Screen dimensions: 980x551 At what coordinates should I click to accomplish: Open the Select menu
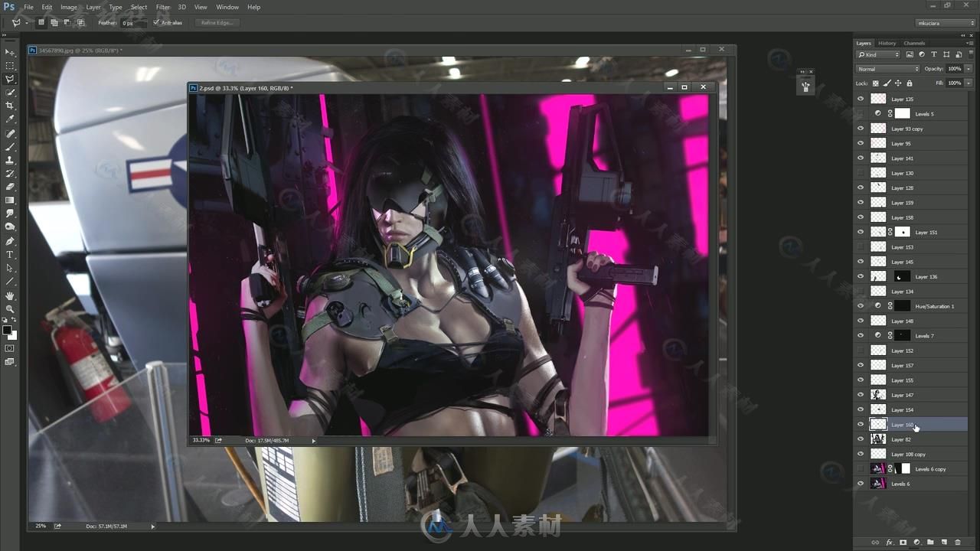click(x=139, y=7)
